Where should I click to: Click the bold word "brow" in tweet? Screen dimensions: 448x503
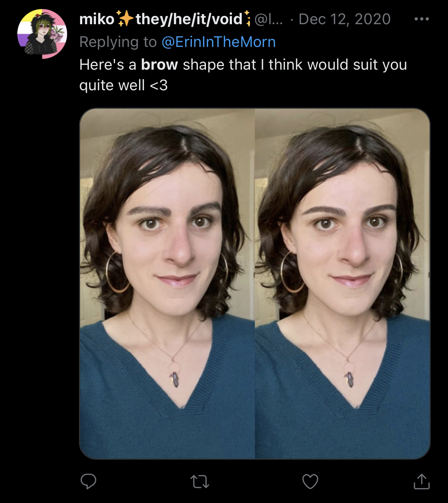pos(159,65)
